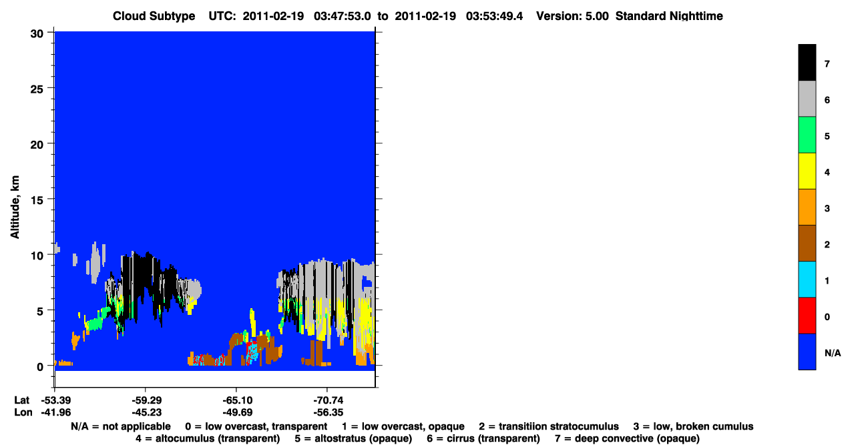Screen dimensions: 868x445
Task: Click the latitude value -70.74
Action: [x=327, y=400]
